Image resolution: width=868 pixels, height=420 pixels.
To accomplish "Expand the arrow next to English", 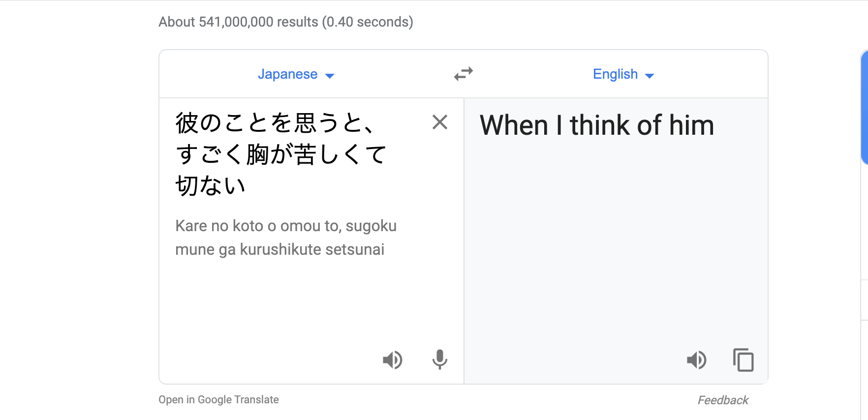I will point(650,76).
